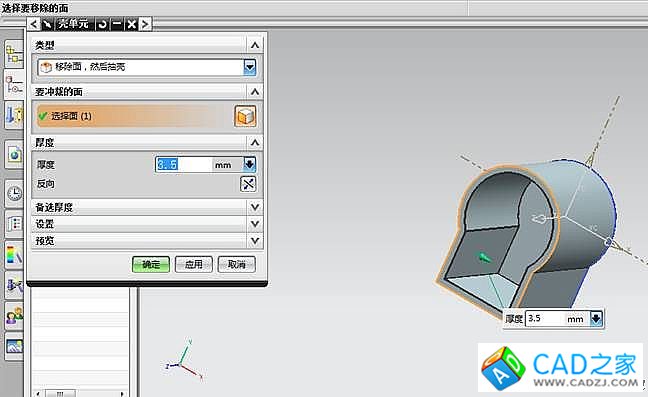Click the reverse direction icon beside 反向
This screenshot has height=397, width=648.
pos(248,184)
